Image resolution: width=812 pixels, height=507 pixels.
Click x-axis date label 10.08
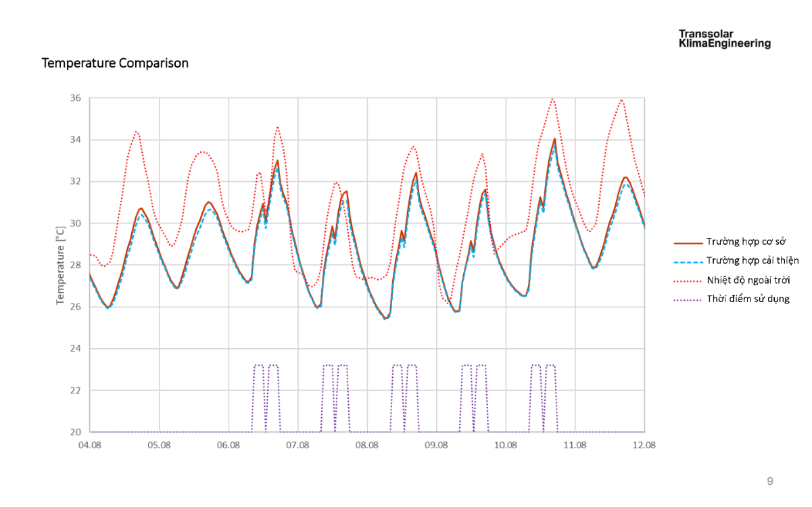coord(506,445)
